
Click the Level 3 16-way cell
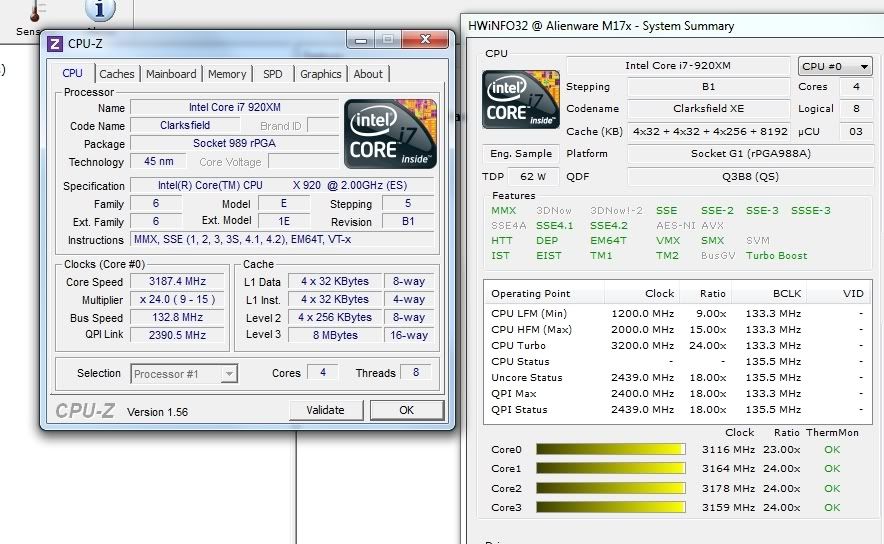click(x=409, y=335)
